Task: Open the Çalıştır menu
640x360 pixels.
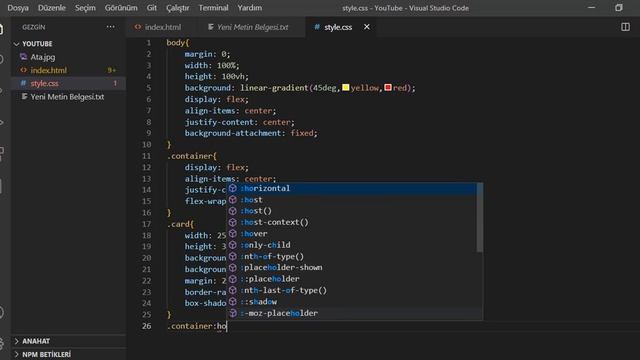Action: (178, 8)
